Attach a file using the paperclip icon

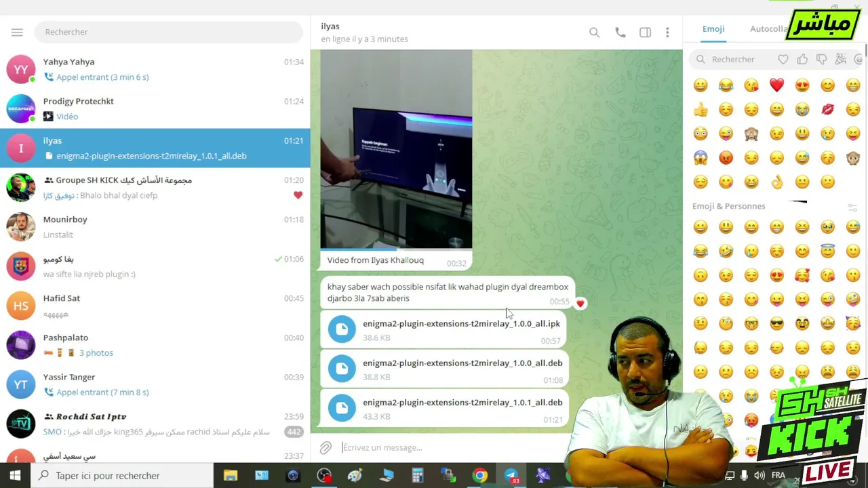325,447
